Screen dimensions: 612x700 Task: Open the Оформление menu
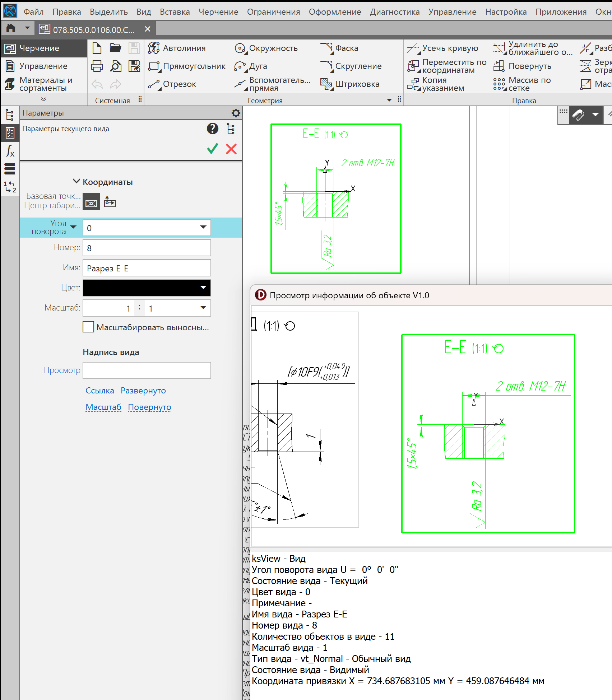click(335, 12)
